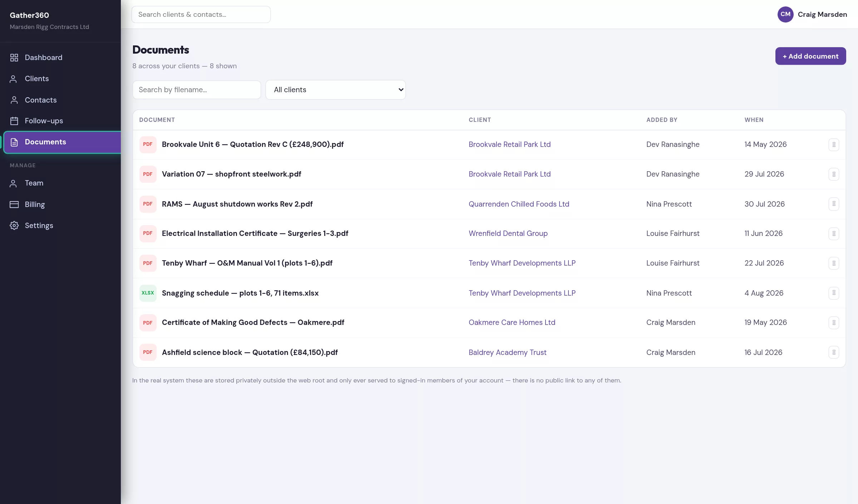This screenshot has height=504, width=858.
Task: Open Ashfield science block Quotation pdf
Action: click(250, 352)
